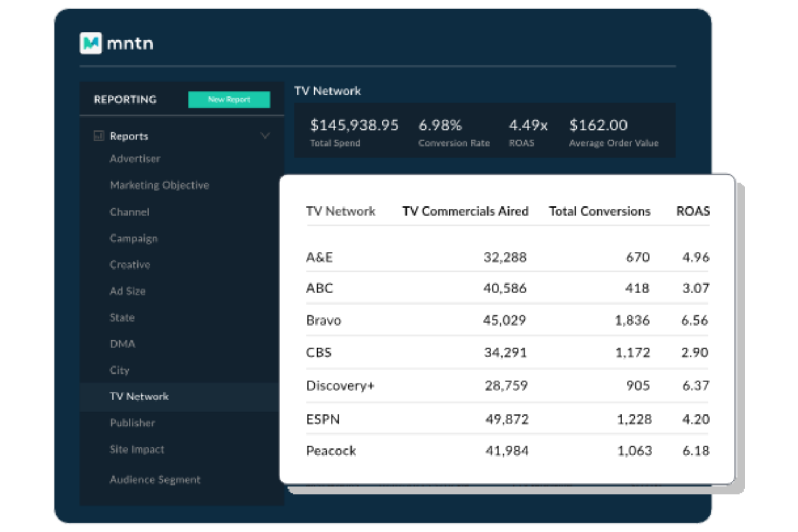This screenshot has height=532, width=798.
Task: Select the CBS network row
Action: [507, 353]
